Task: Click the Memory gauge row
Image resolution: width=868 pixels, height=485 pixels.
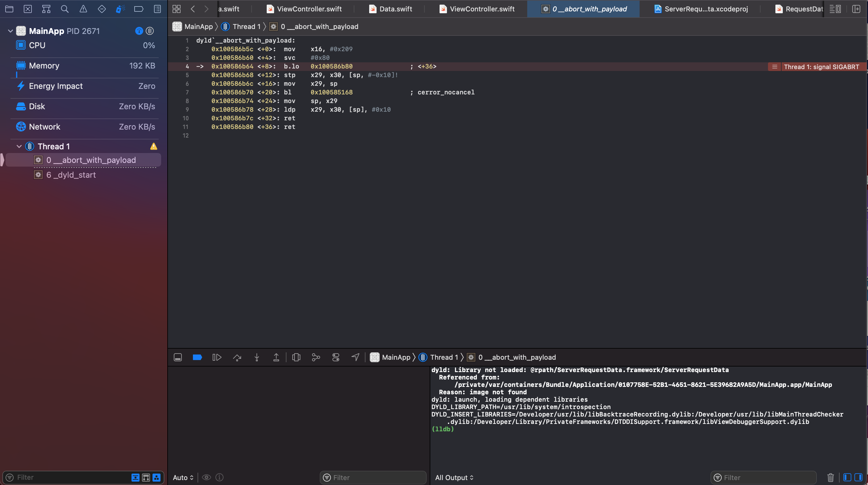Action: (85, 66)
